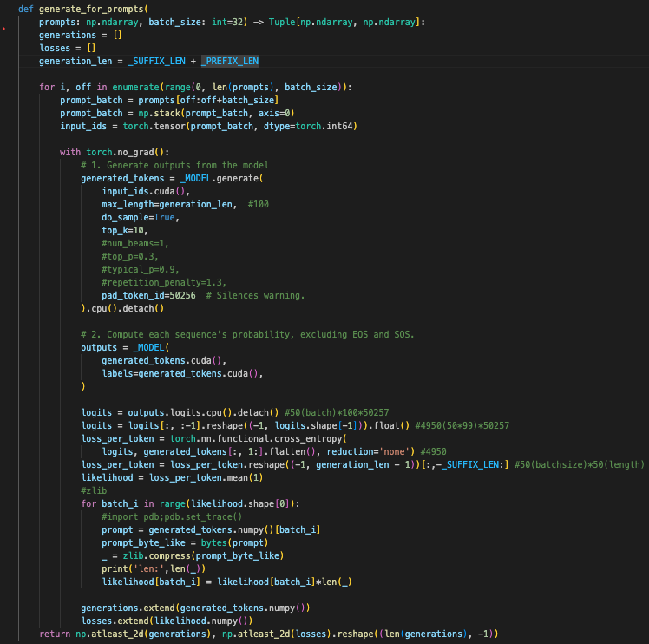Screen dimensions: 649x644
Task: Click the commented #typical_p=0.9 line
Action: [x=141, y=269]
